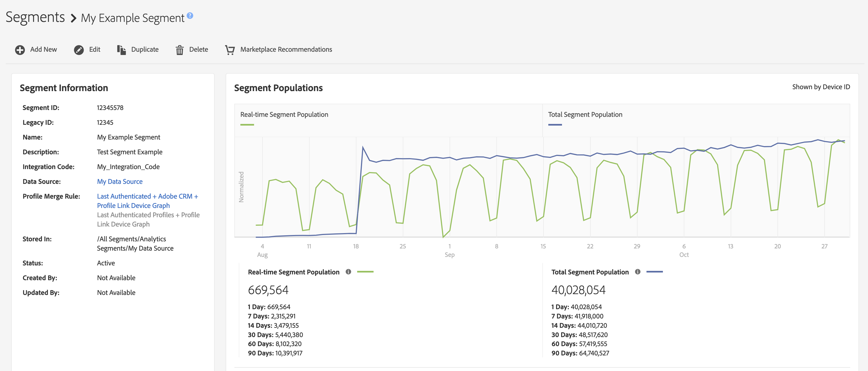Click the Edit pencil icon

tap(79, 50)
